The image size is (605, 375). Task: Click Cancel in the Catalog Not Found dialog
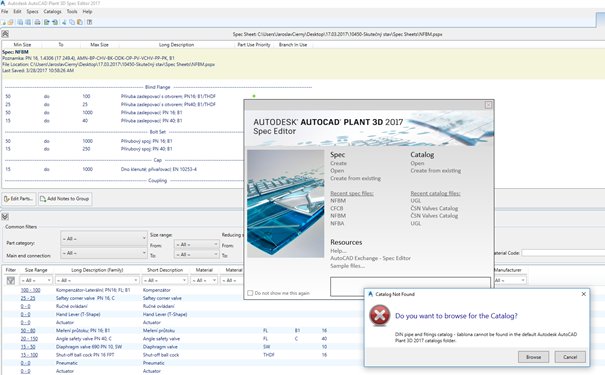[x=570, y=357]
